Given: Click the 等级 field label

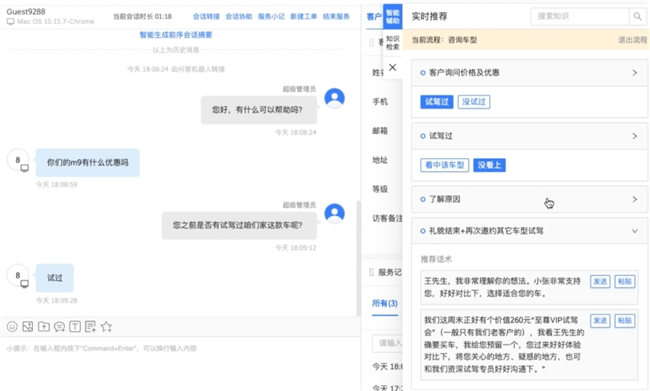Looking at the screenshot, I should (x=380, y=189).
